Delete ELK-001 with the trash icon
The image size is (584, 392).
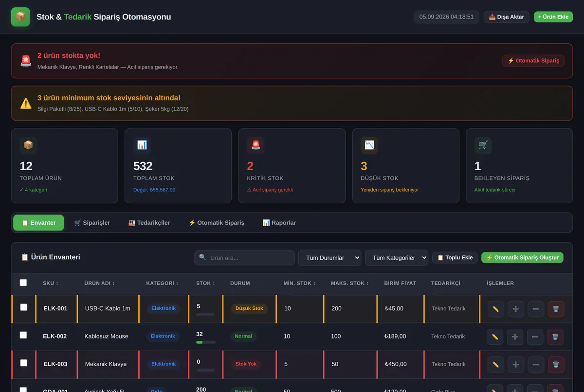[556, 309]
